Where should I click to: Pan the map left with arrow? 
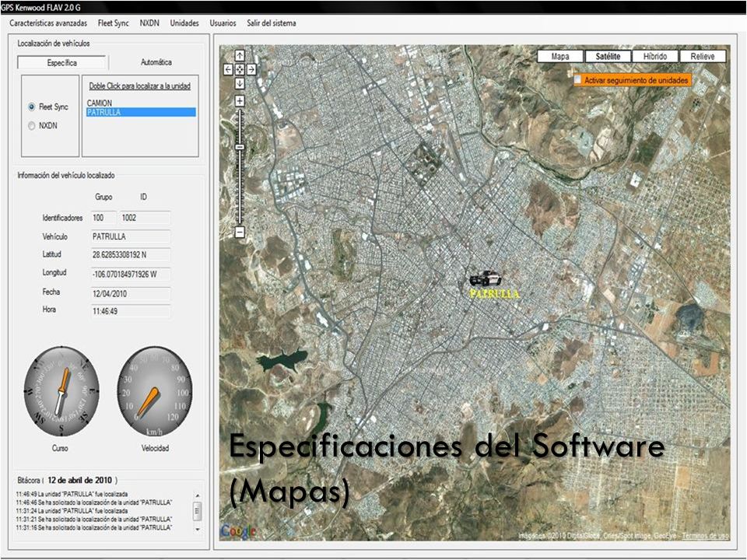[228, 69]
